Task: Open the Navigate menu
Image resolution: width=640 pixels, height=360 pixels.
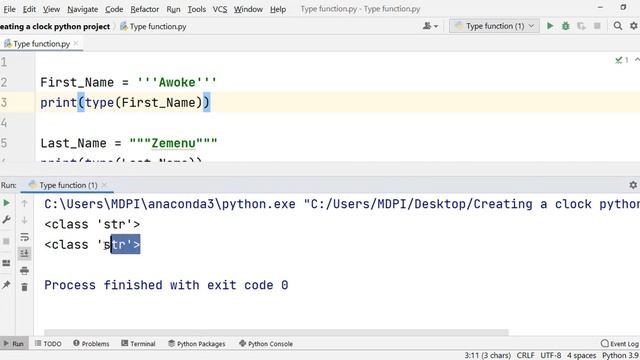Action: pos(82,9)
